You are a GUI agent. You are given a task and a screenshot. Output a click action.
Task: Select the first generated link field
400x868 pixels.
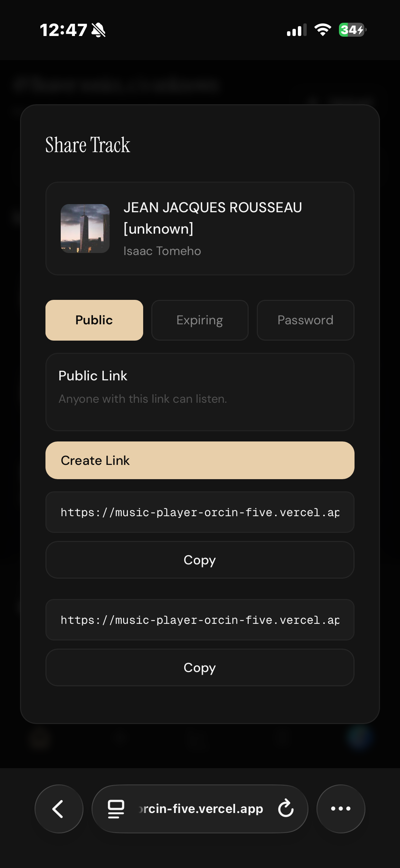pos(200,512)
